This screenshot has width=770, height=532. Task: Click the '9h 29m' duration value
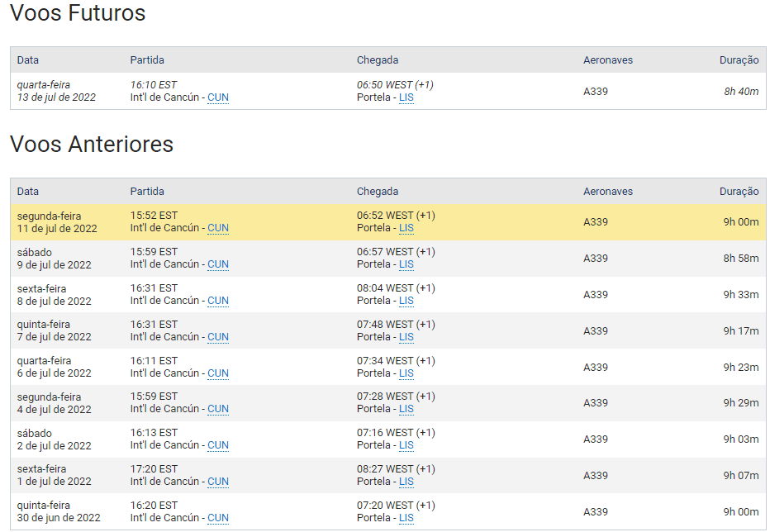coord(741,403)
